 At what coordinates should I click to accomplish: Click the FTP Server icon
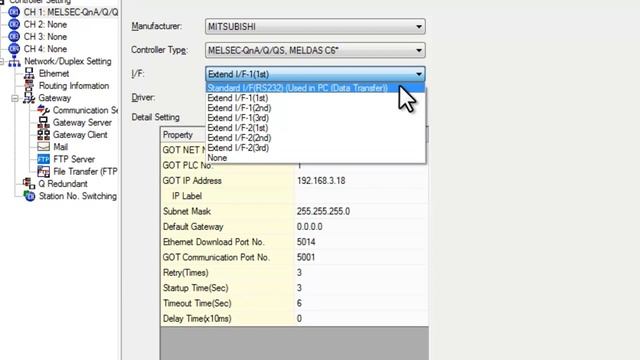[43, 159]
